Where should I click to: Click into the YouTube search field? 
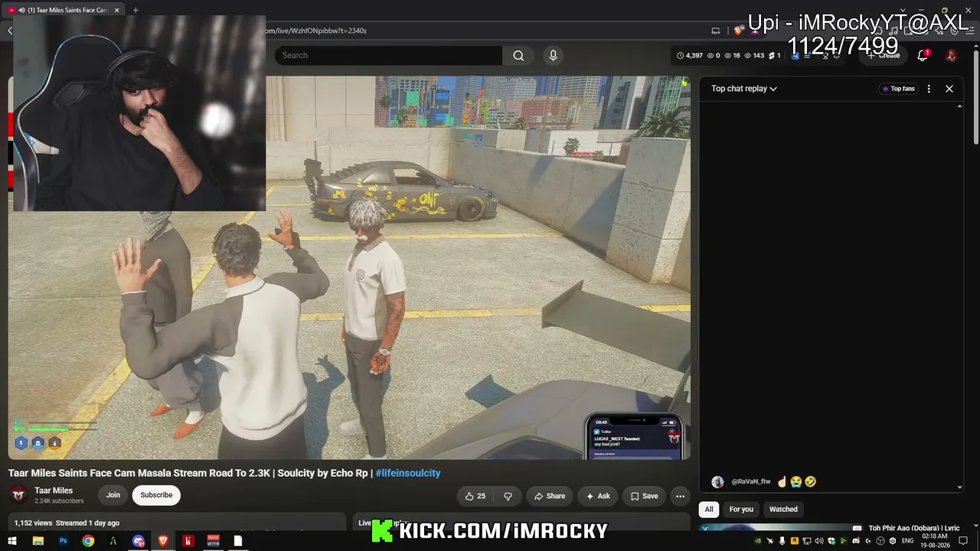click(388, 55)
